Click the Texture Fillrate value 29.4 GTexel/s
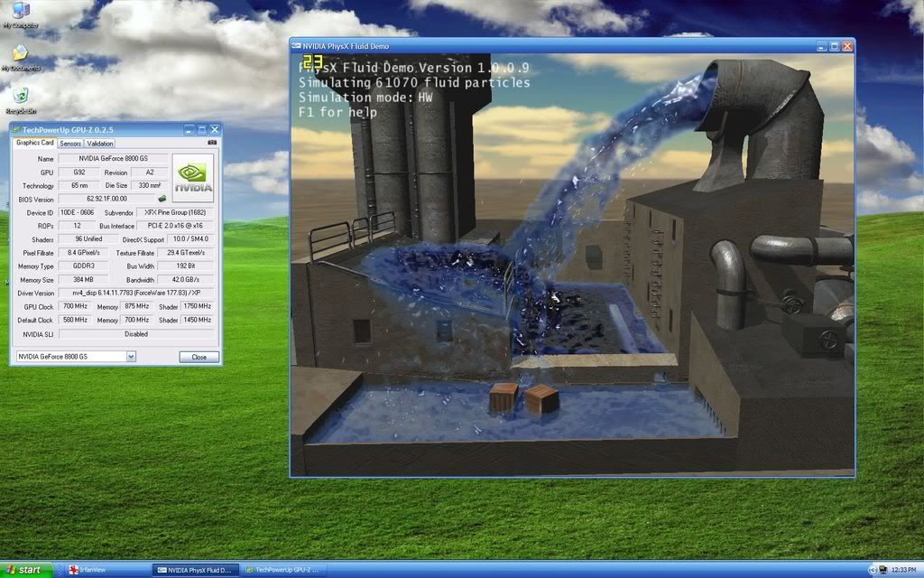This screenshot has width=924, height=578. [186, 253]
